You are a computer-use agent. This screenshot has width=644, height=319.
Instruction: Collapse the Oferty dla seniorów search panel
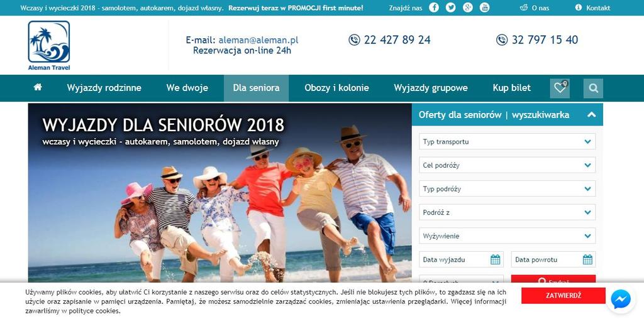(591, 115)
